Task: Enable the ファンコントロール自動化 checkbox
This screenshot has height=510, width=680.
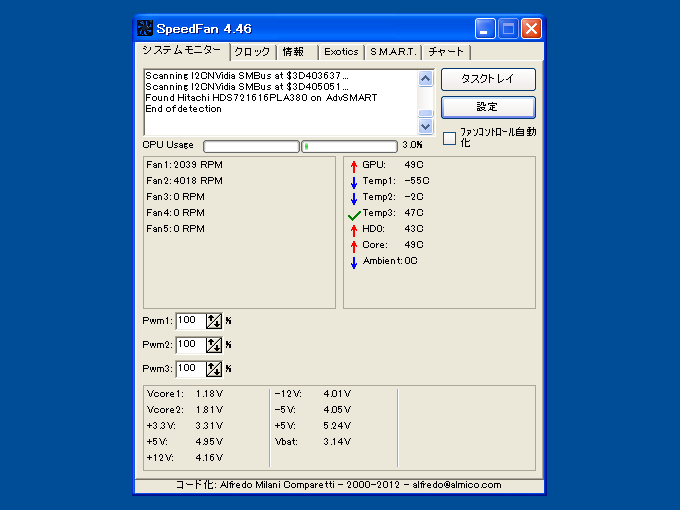Action: point(449,138)
